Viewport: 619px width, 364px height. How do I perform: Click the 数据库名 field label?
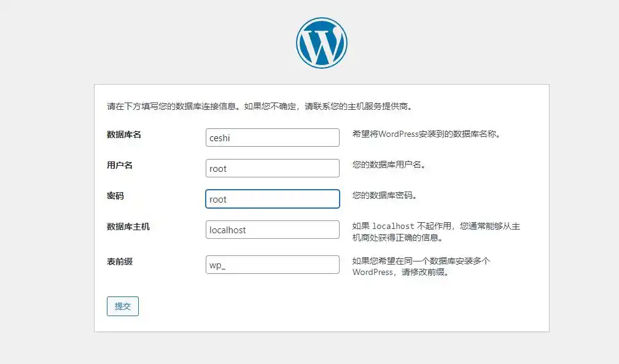124,134
